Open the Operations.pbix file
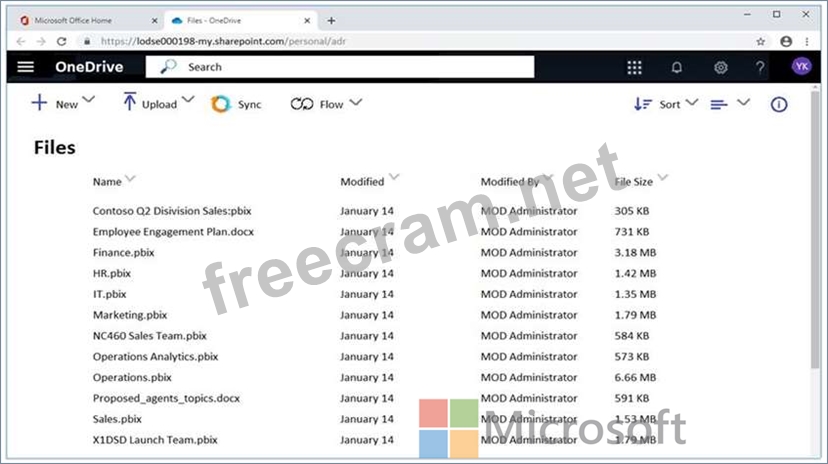The image size is (828, 464). click(132, 377)
